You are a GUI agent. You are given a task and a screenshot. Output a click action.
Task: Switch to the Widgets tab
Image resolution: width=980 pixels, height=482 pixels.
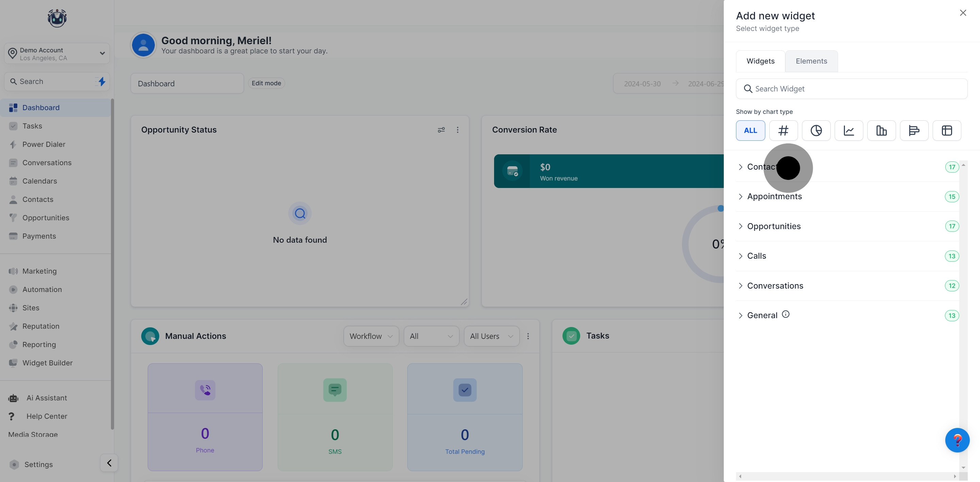[x=760, y=61]
